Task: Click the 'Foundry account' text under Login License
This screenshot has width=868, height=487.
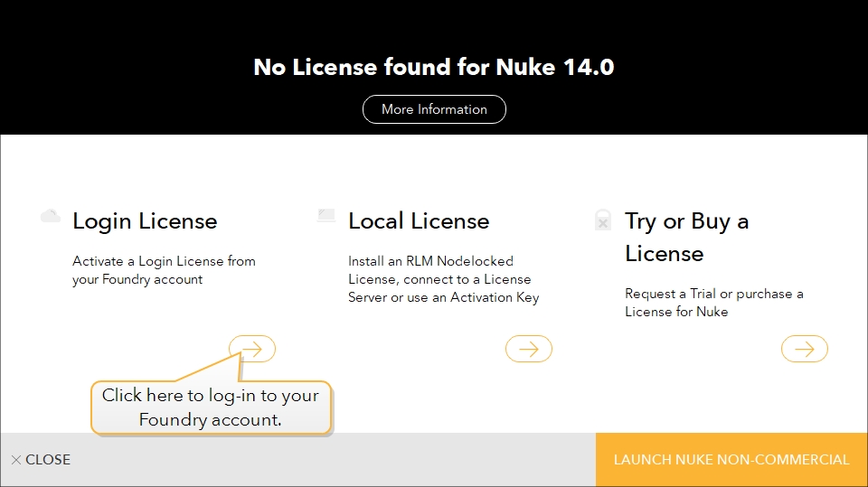Action: click(x=152, y=279)
